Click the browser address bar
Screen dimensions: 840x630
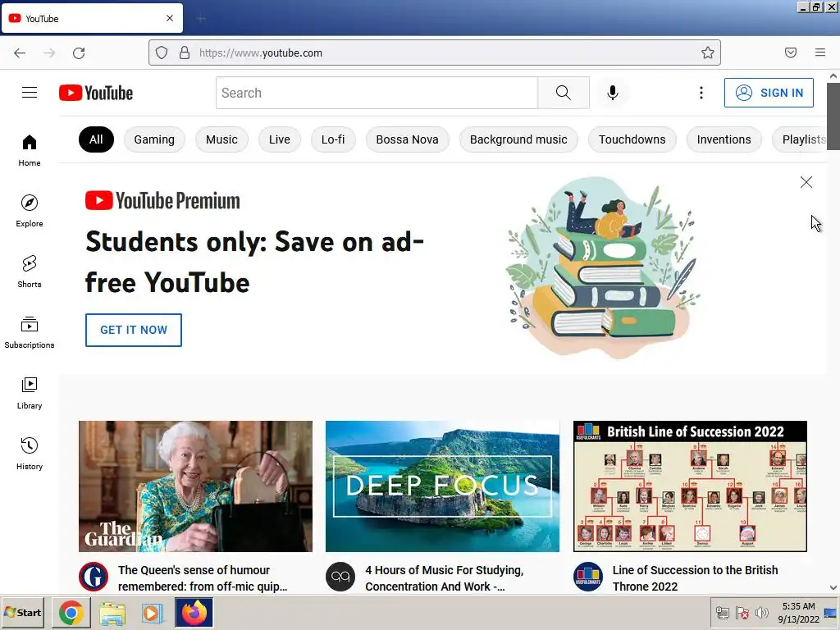click(x=435, y=52)
